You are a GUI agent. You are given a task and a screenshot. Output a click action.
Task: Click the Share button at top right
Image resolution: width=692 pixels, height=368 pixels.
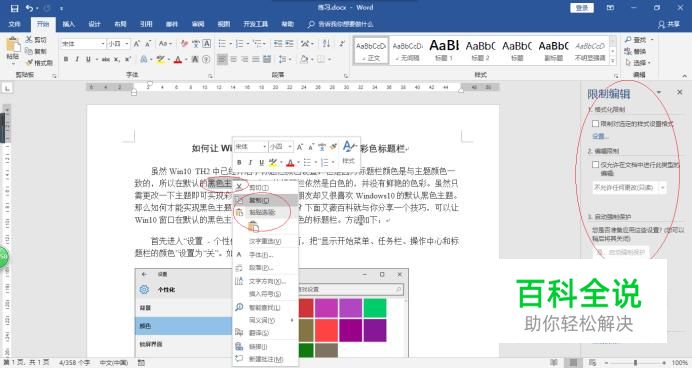669,24
